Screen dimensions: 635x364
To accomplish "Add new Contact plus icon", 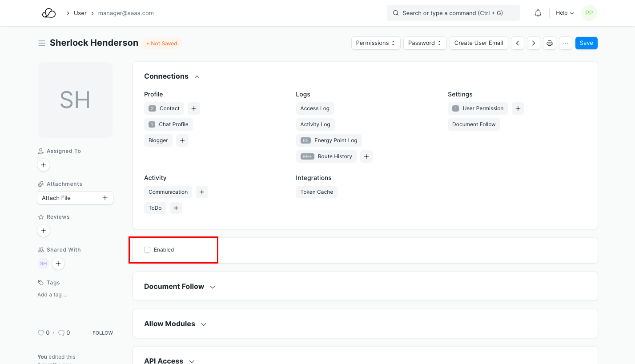I will pos(193,108).
